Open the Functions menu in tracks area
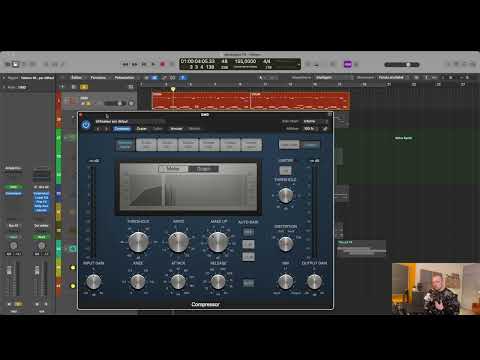480x360 pixels. click(98, 77)
